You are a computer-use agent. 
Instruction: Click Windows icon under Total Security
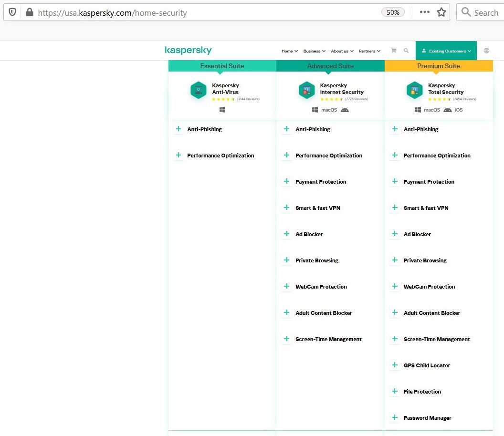[x=418, y=110]
